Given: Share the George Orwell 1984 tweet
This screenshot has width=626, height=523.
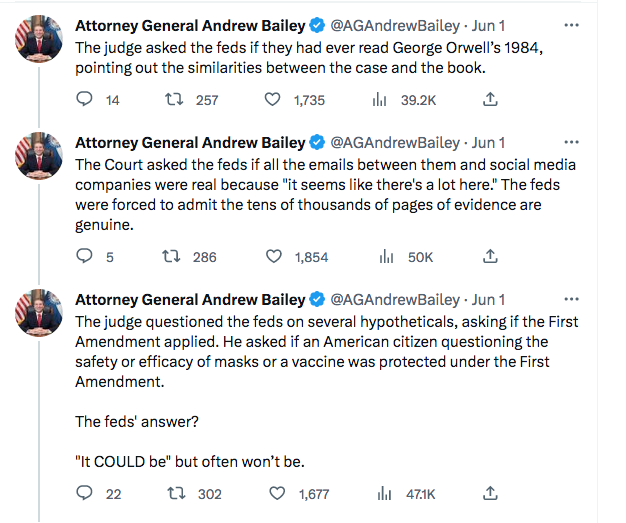Looking at the screenshot, I should point(490,100).
